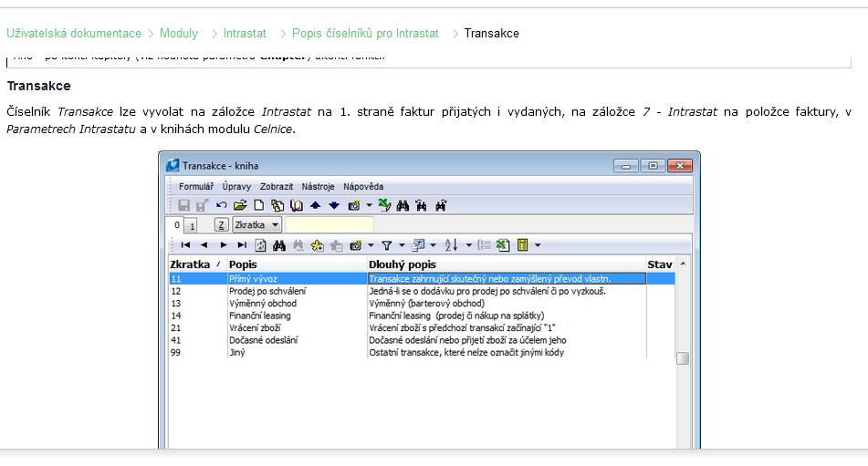
Task: Click the New blank record page icon
Action: pos(258,205)
